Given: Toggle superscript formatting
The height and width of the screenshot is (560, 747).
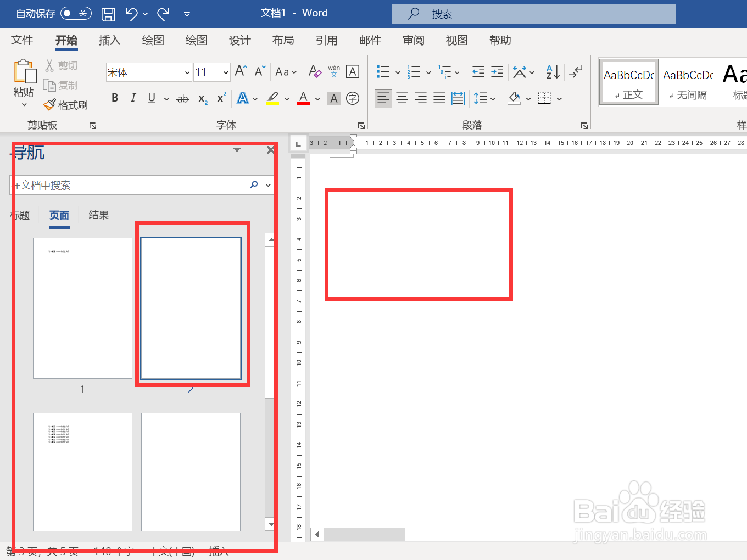Looking at the screenshot, I should pyautogui.click(x=221, y=98).
